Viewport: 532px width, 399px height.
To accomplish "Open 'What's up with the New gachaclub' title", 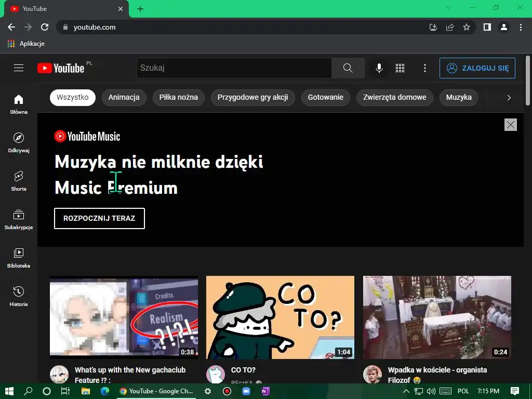I will click(x=130, y=375).
